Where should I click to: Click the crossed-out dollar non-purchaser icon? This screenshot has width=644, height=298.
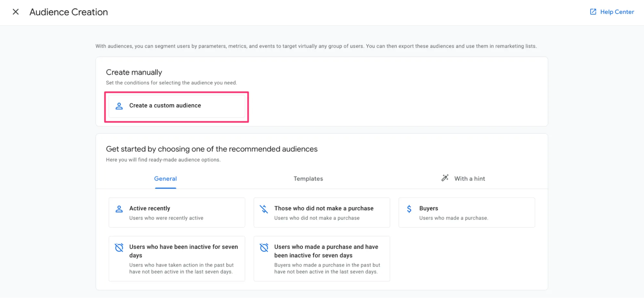(x=264, y=209)
